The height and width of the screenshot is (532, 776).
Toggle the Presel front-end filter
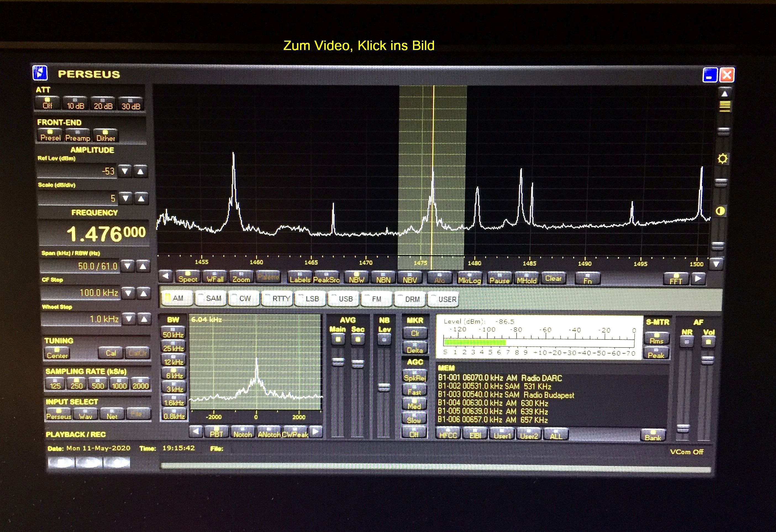pos(51,136)
